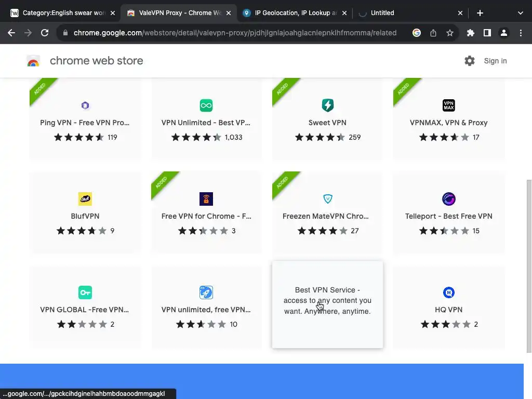Viewport: 532px width, 399px height.
Task: Click the site lock icon in address bar
Action: click(x=65, y=33)
